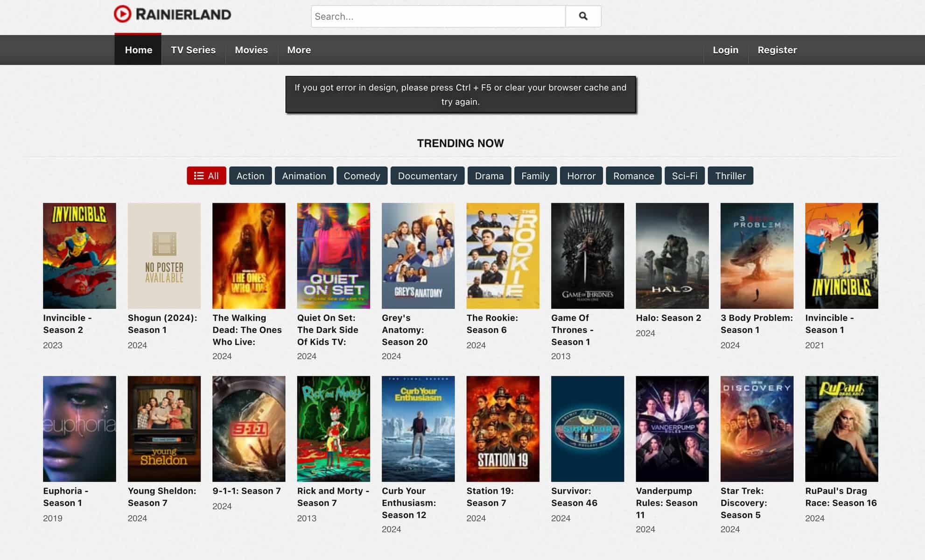Screen dimensions: 925x560
Task: Open Halo Season 2 poster
Action: 673,256
